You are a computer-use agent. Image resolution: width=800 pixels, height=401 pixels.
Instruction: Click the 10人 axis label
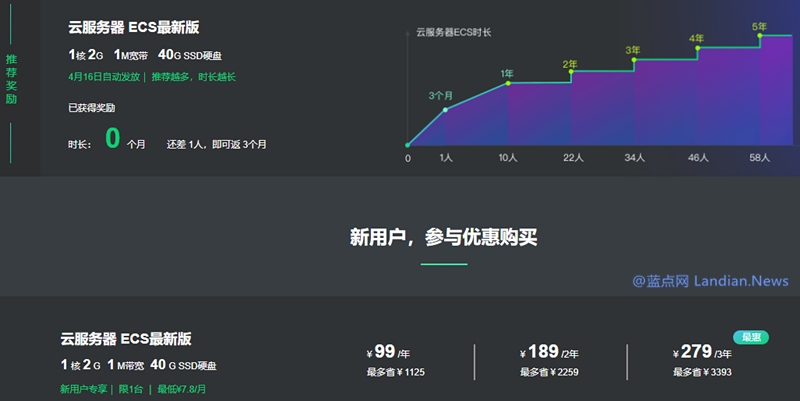(x=508, y=158)
